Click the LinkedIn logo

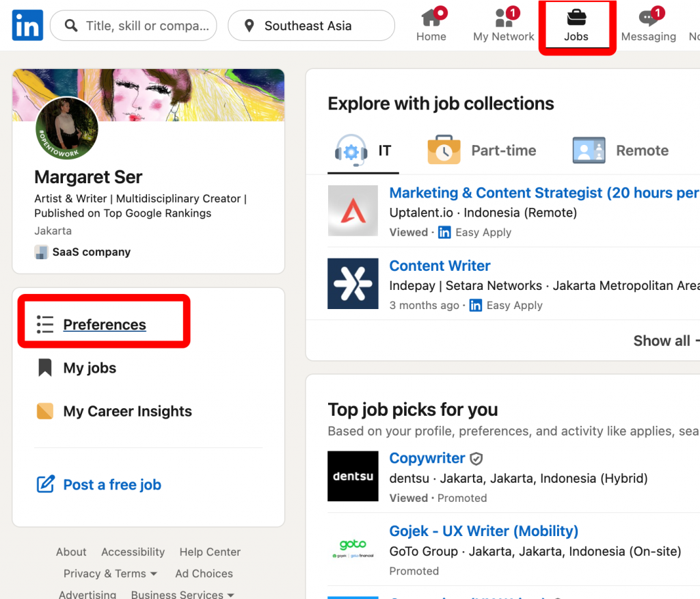pos(27,25)
